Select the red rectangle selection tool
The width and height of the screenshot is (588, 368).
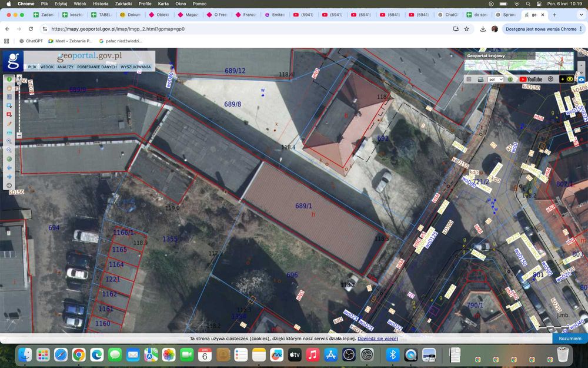[x=9, y=115]
